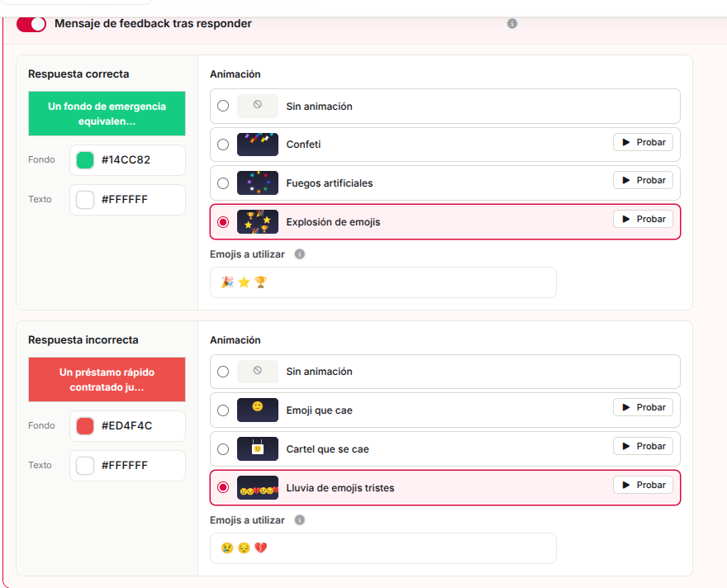The image size is (727, 588).
Task: Click 'Mensaje de feedback tras responder' label
Action: tap(153, 24)
